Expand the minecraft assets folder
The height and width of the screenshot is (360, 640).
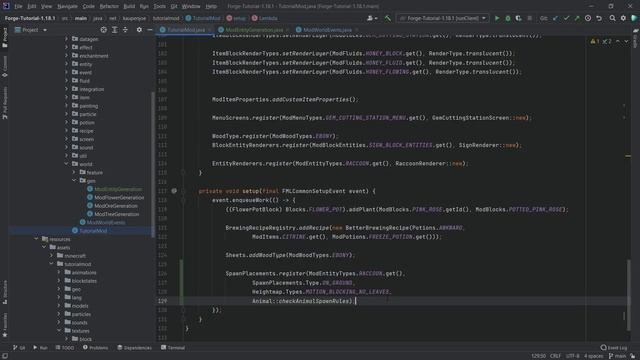[x=51, y=256]
